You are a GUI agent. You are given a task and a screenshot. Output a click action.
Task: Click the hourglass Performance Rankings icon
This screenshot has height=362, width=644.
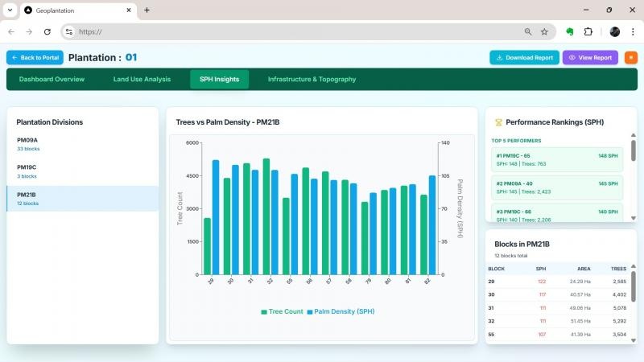coord(498,122)
